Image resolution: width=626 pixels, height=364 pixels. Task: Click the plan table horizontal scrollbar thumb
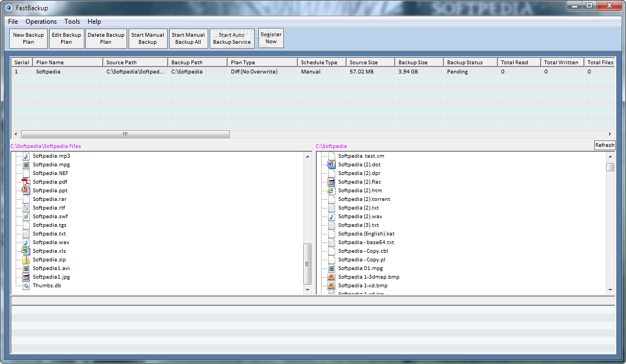pyautogui.click(x=125, y=134)
